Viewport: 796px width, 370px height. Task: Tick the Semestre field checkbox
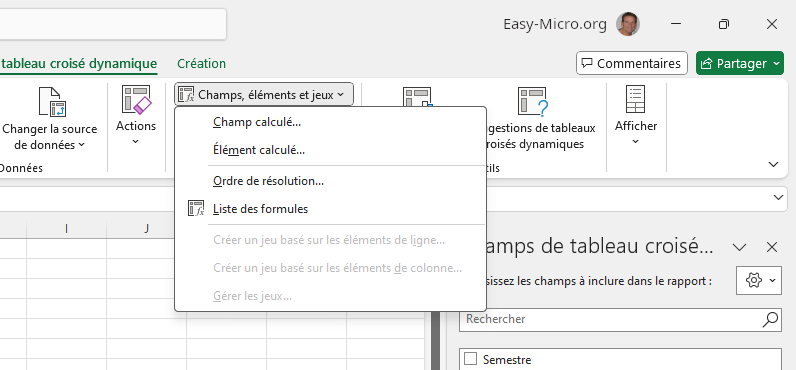471,359
